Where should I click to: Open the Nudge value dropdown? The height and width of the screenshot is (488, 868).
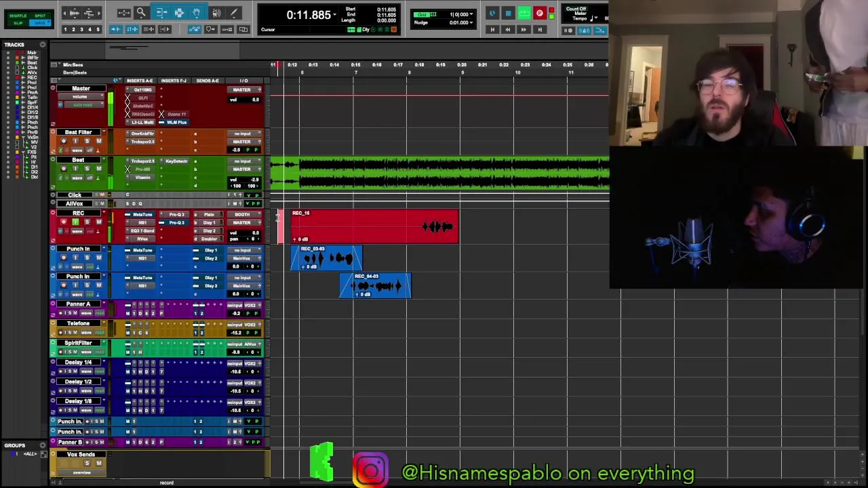(471, 22)
